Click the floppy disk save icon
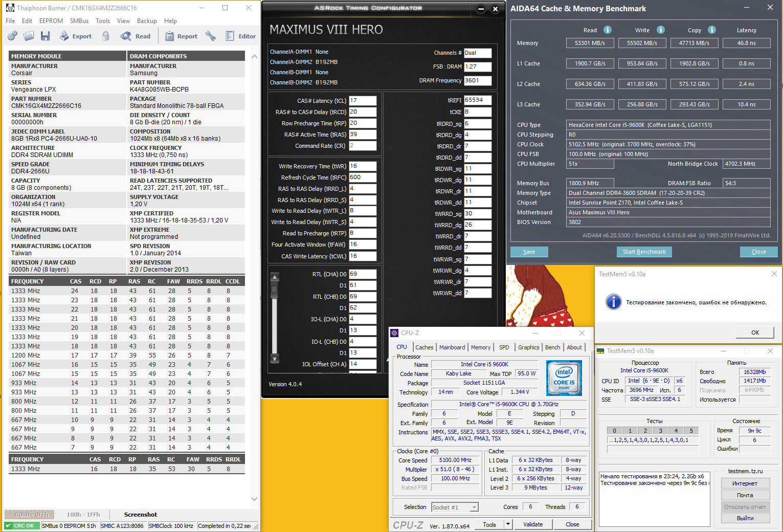This screenshot has width=783, height=532. point(46,36)
